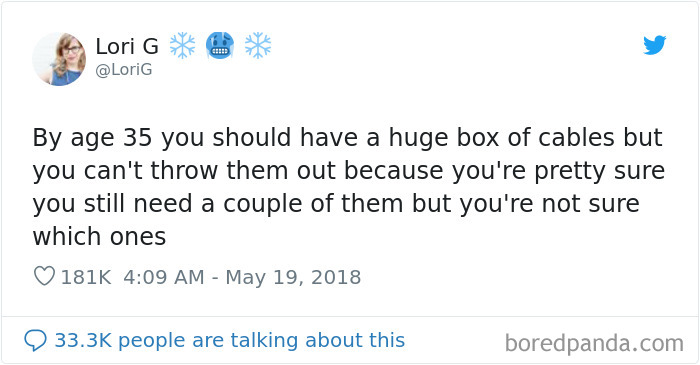Click the blue Twitter bird logo

pyautogui.click(x=654, y=45)
